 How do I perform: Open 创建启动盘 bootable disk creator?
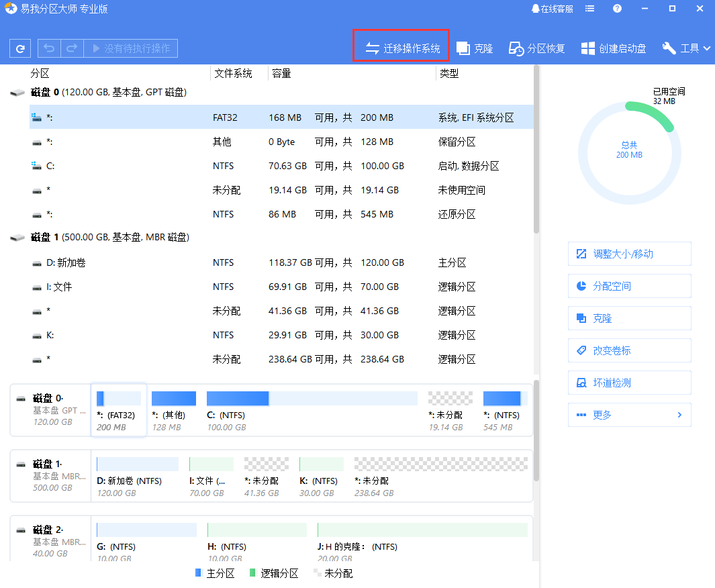pos(613,48)
